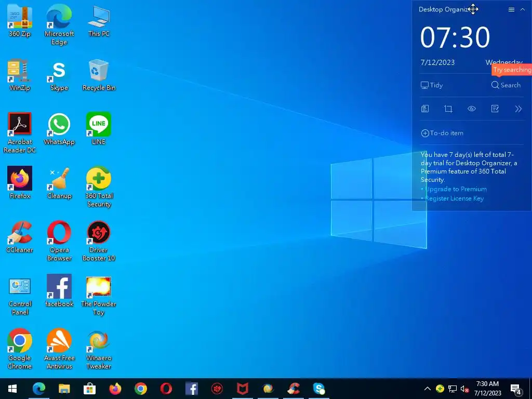Image resolution: width=532 pixels, height=399 pixels.
Task: Open Driver Booster from the taskbar
Action: (217, 389)
